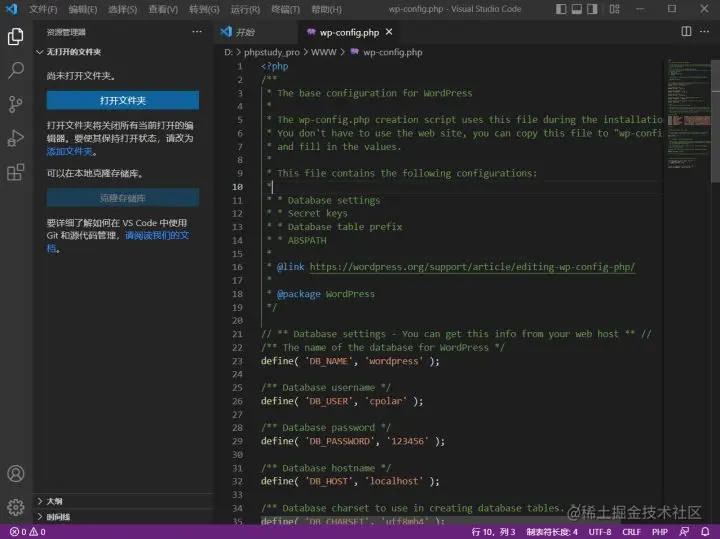This screenshot has height=539, width=720.
Task: Click the @package WordPress comment line
Action: 321,294
